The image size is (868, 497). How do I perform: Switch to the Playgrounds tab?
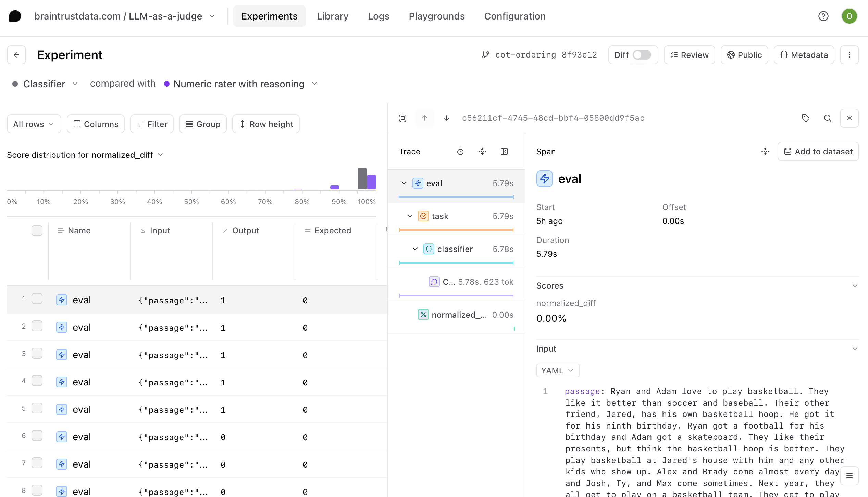tap(436, 16)
